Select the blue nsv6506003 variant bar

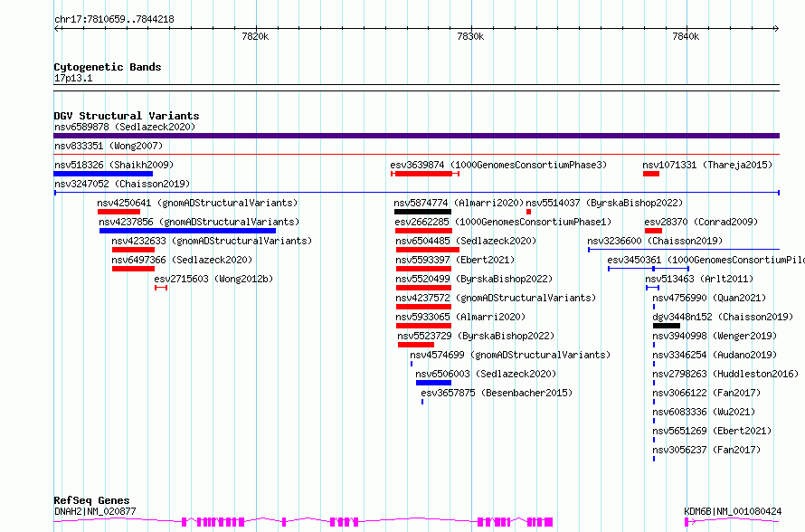click(433, 383)
